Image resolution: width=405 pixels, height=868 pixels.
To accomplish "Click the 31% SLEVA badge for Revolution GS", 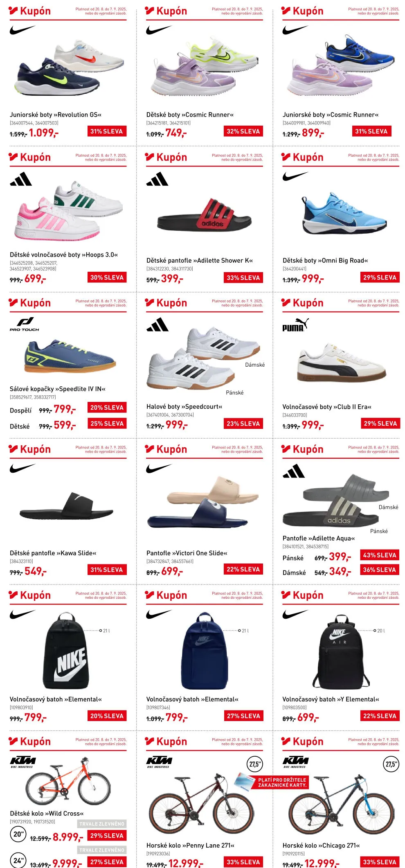I will pyautogui.click(x=107, y=131).
